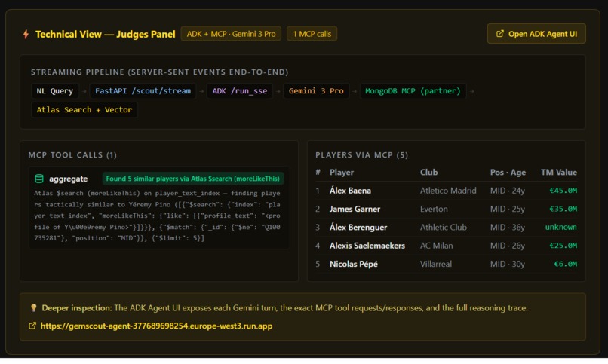Click the TM Value column header

[x=559, y=173]
